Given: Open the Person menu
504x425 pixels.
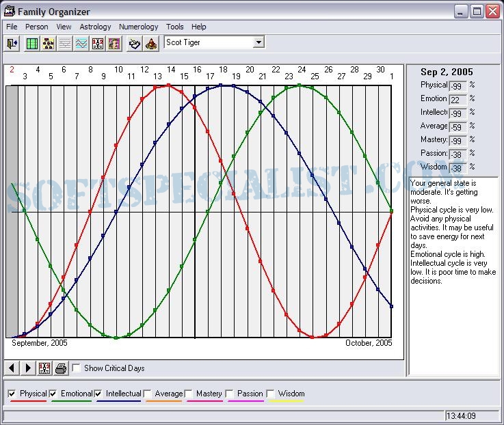Looking at the screenshot, I should [x=37, y=27].
